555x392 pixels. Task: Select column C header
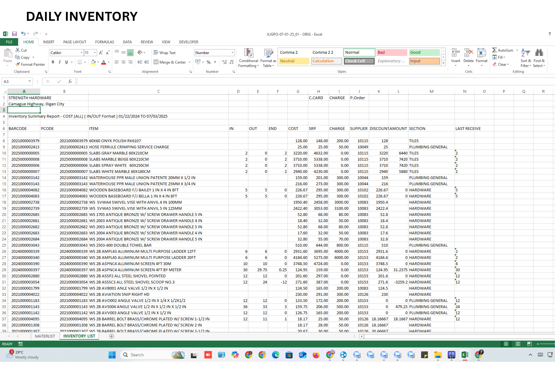[x=158, y=91]
